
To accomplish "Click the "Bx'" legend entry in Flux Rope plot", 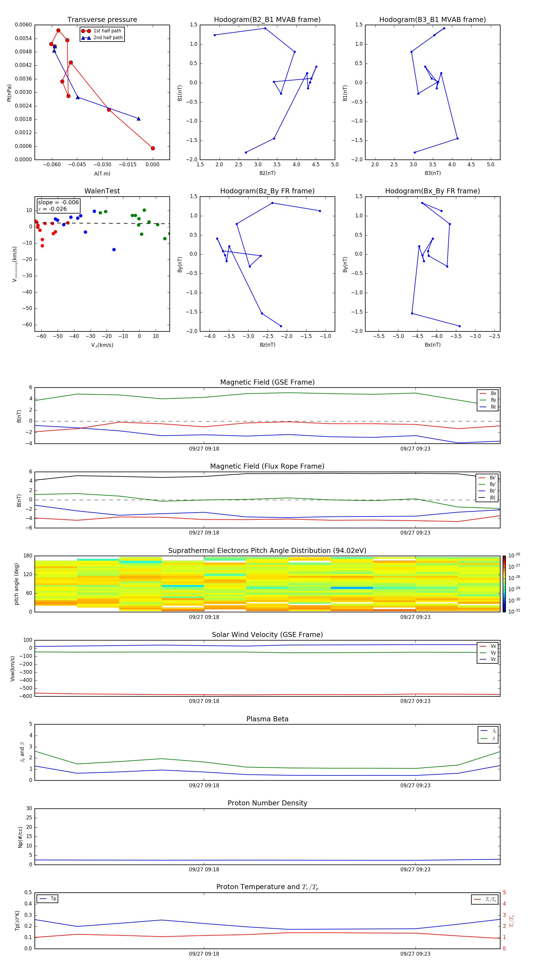I will click(x=487, y=478).
